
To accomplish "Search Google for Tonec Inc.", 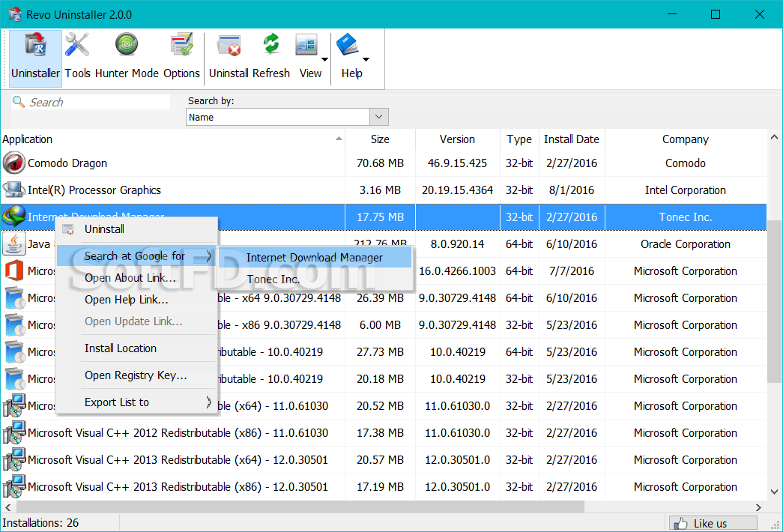I will 315,279.
